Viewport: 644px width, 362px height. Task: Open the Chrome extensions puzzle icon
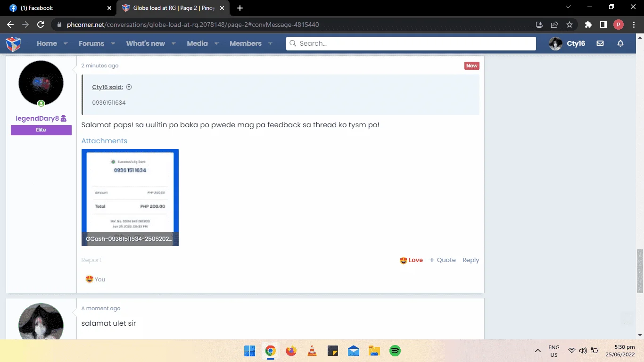588,25
